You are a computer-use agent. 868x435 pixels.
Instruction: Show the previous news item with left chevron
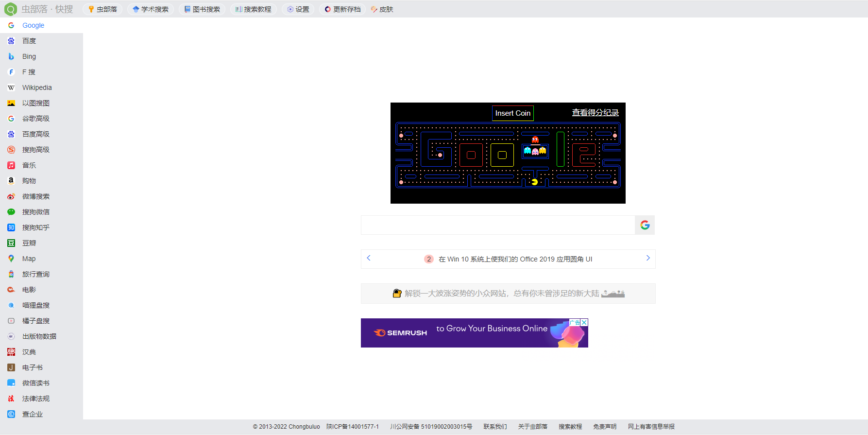tap(369, 258)
